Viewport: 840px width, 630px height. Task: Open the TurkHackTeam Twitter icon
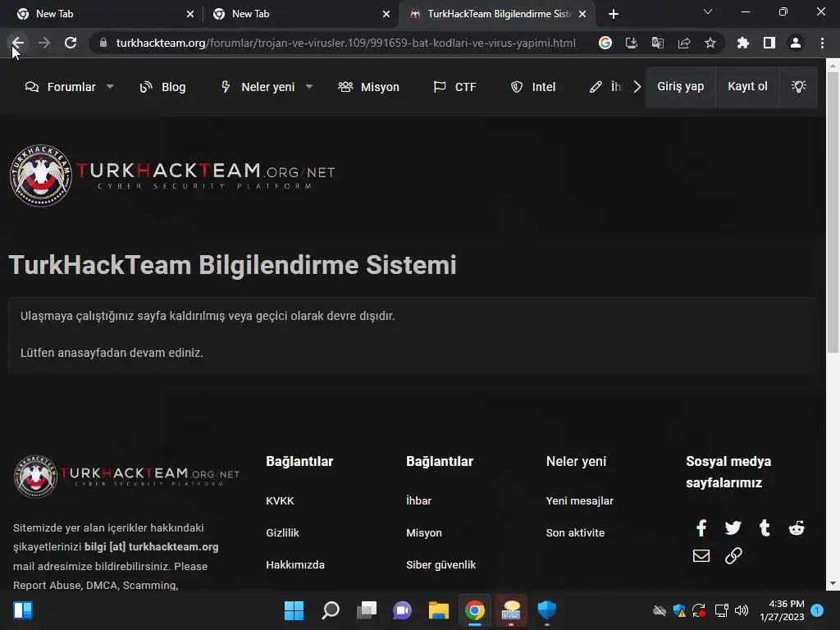pos(733,527)
